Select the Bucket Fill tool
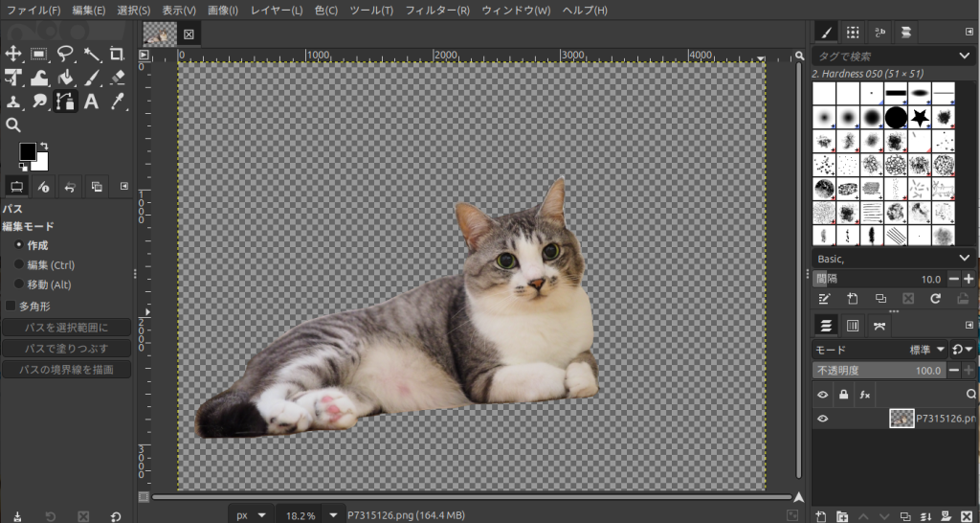This screenshot has height=523, width=980. [65, 78]
